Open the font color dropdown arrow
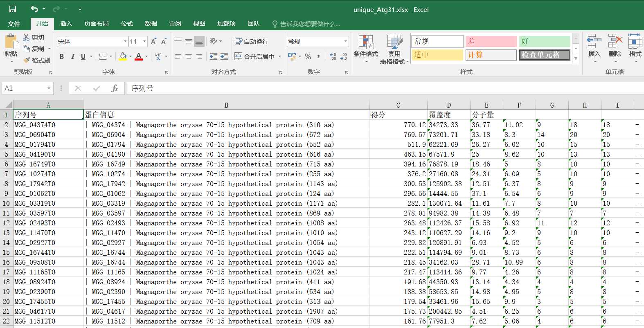 click(x=146, y=56)
